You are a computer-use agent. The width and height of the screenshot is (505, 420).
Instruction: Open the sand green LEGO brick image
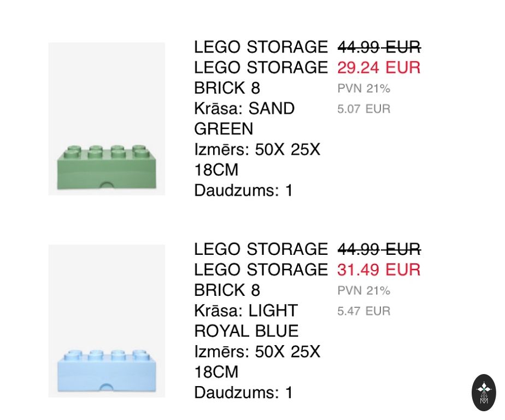click(x=107, y=119)
